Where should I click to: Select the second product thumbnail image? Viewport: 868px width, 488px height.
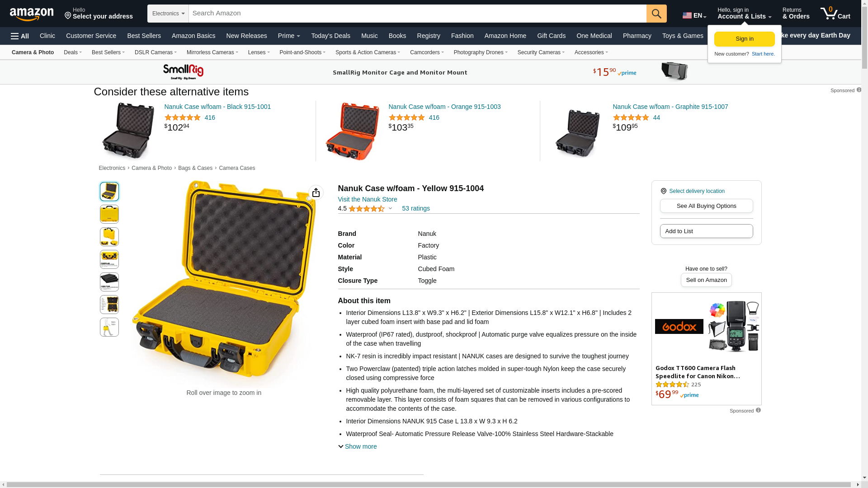point(109,214)
